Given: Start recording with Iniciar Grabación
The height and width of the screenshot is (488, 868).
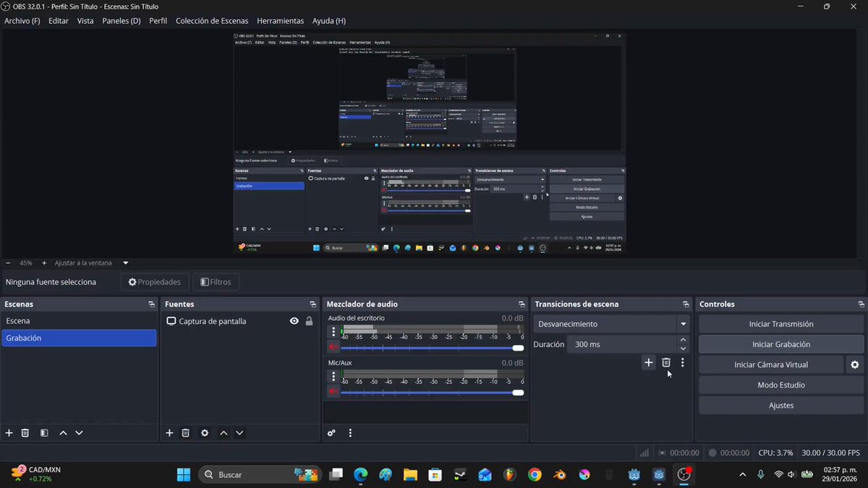Looking at the screenshot, I should coord(781,344).
